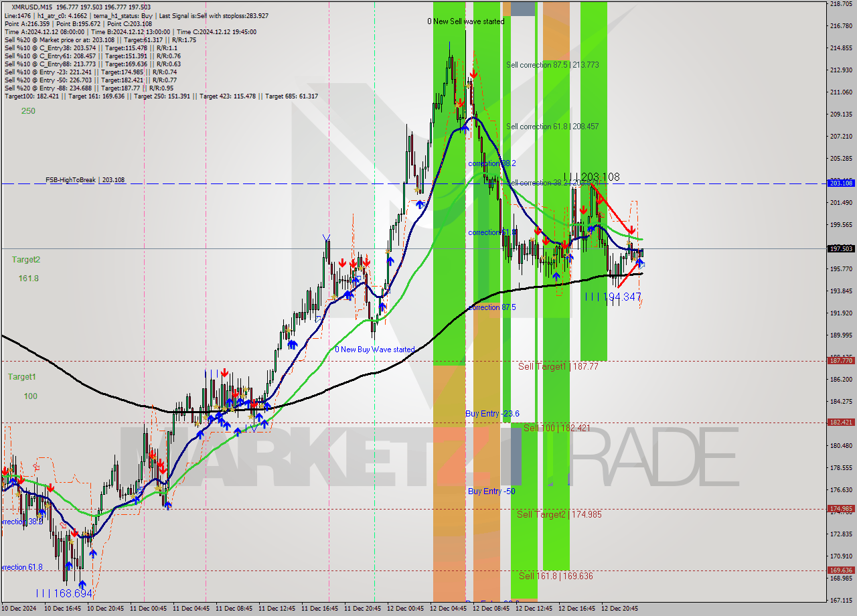The image size is (857, 616).
Task: Click the 180.480 price scale value
Action: (841, 446)
